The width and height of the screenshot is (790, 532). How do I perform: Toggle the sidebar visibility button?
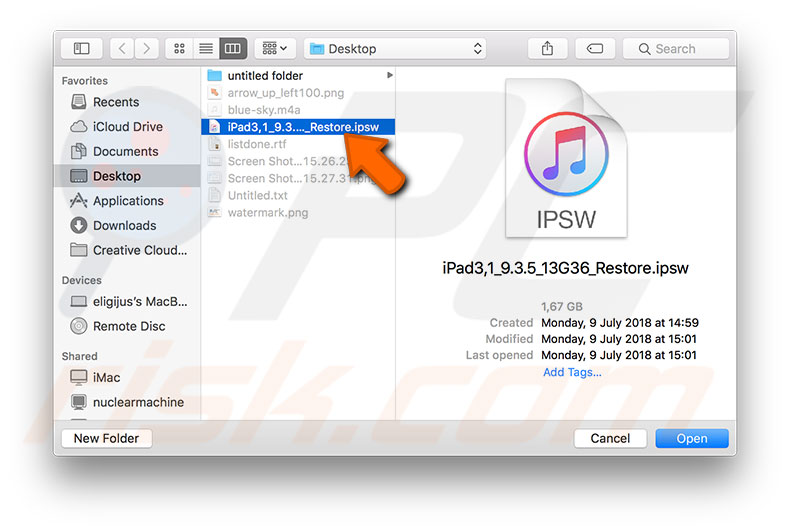pyautogui.click(x=82, y=48)
